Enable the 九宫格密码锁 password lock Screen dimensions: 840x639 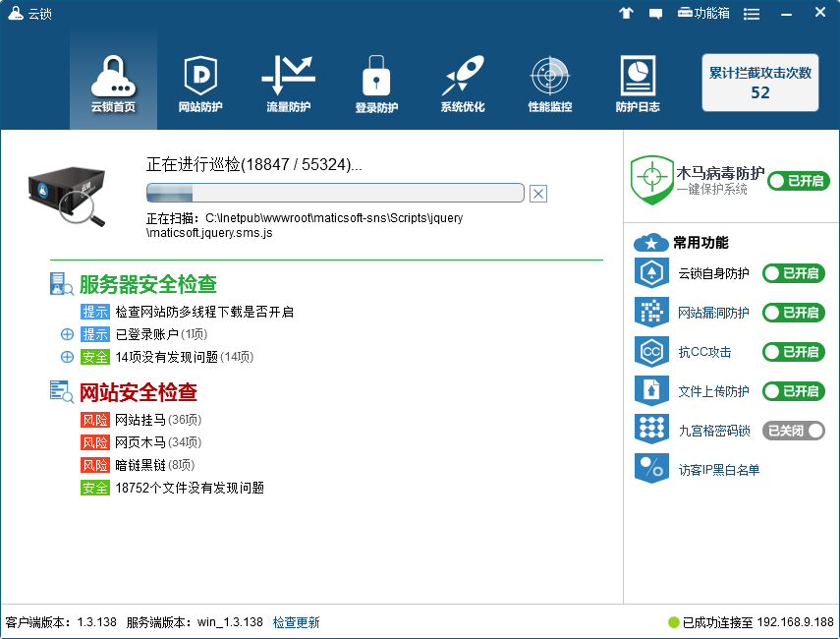click(793, 430)
